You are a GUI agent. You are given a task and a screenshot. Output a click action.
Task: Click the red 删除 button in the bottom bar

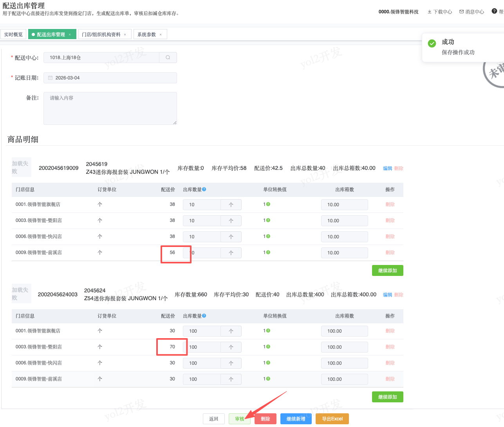pos(266,419)
